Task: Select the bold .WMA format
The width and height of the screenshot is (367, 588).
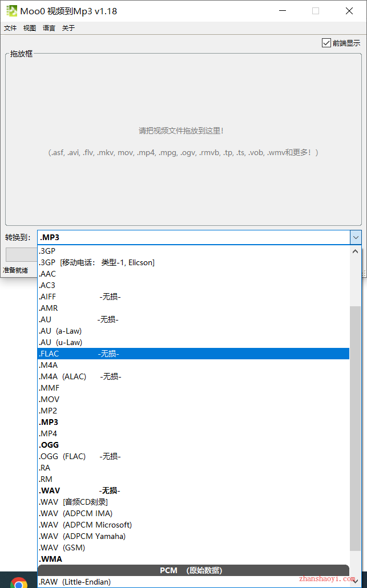Action: tap(193, 559)
